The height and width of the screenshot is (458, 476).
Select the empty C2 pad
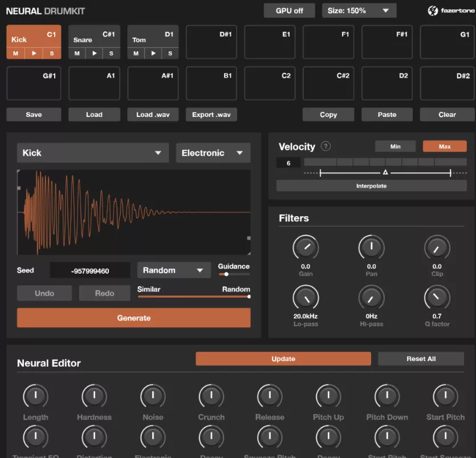click(270, 83)
